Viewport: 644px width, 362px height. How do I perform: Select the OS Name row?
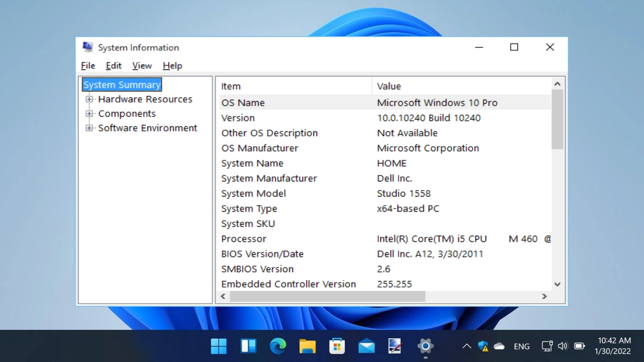385,103
